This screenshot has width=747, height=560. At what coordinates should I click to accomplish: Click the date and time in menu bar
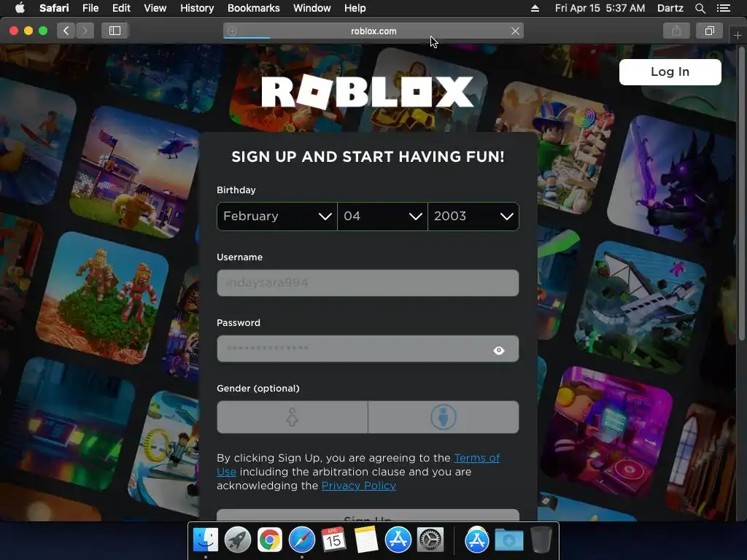click(x=600, y=8)
